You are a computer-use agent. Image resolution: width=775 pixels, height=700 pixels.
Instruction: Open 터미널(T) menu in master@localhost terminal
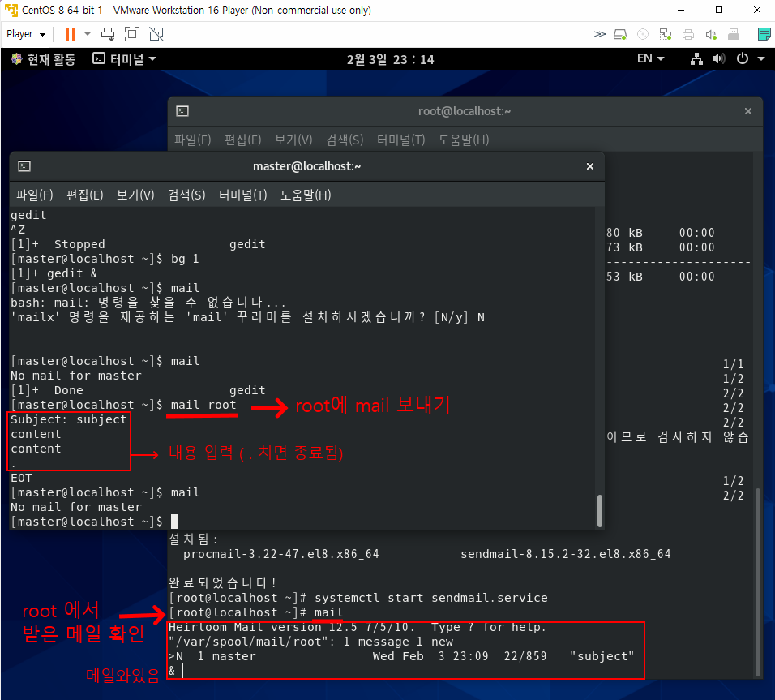click(x=242, y=195)
